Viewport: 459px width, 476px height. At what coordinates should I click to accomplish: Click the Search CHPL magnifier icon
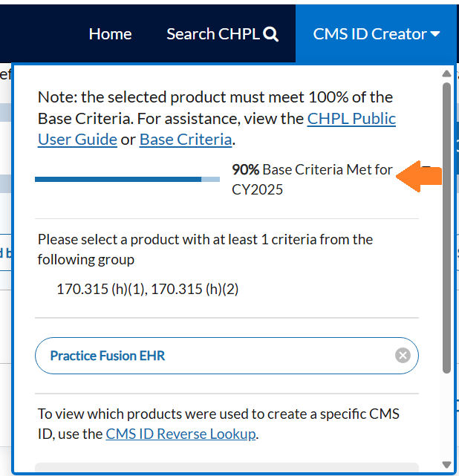click(x=271, y=34)
